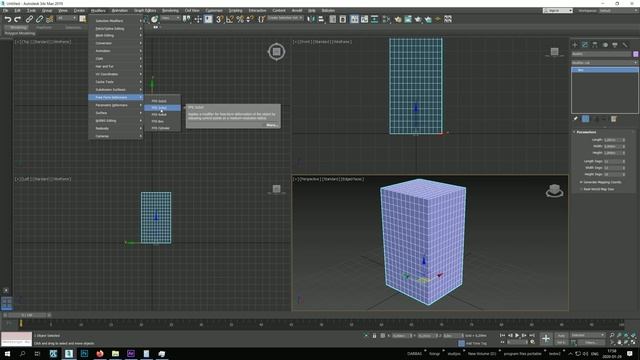
Task: Select the Select and Link tool
Action: pos(29,19)
